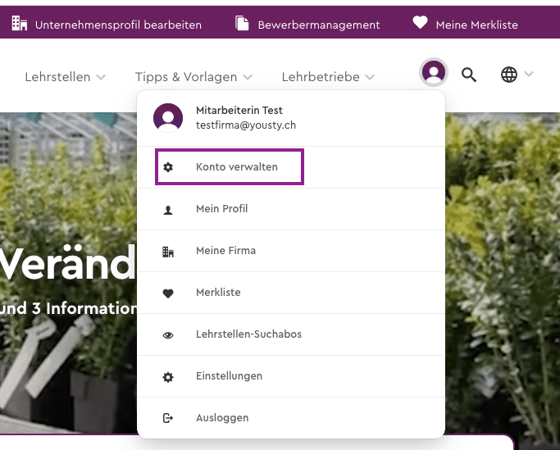Click the email testfirma@yousty.ch
The width and height of the screenshot is (560, 450).
pos(246,125)
